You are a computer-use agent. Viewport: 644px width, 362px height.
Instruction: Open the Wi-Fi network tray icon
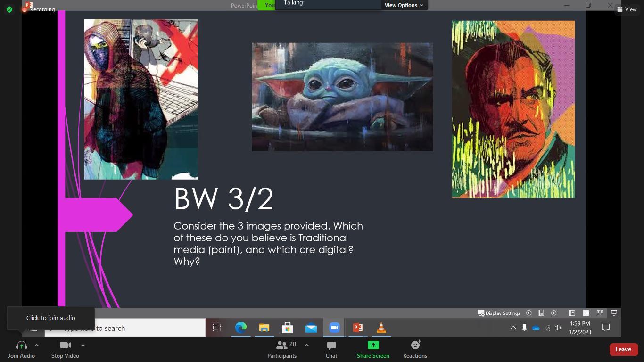click(x=547, y=328)
